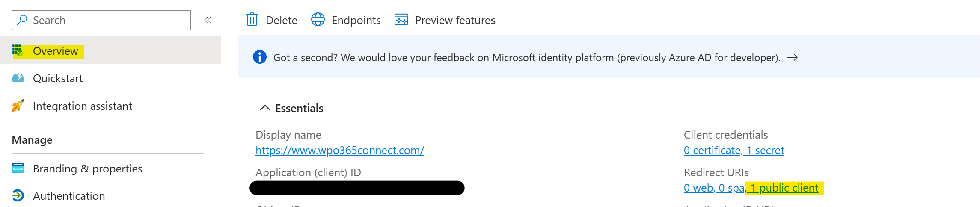Open the wpo365connect.com display name link

[340, 150]
